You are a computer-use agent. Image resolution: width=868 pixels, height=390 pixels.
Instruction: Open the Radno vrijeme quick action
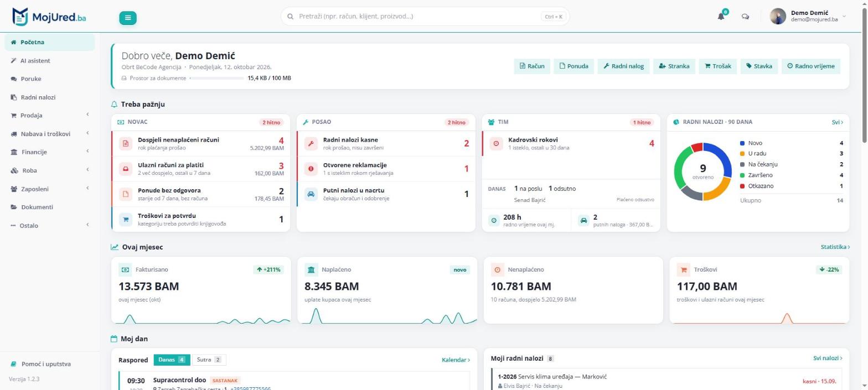[811, 66]
